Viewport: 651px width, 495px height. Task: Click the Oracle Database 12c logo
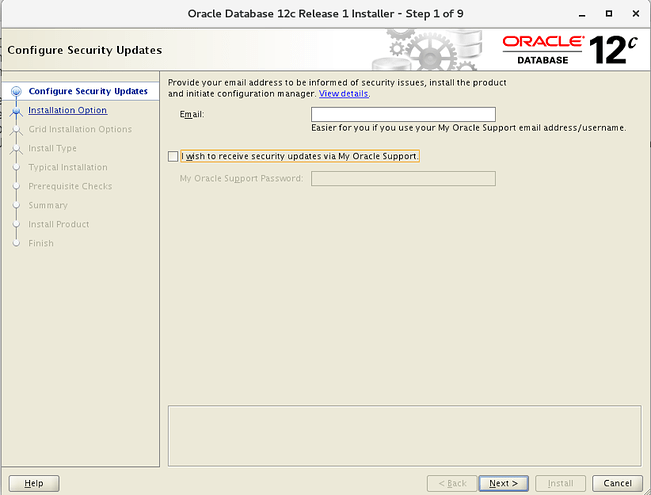(x=569, y=50)
